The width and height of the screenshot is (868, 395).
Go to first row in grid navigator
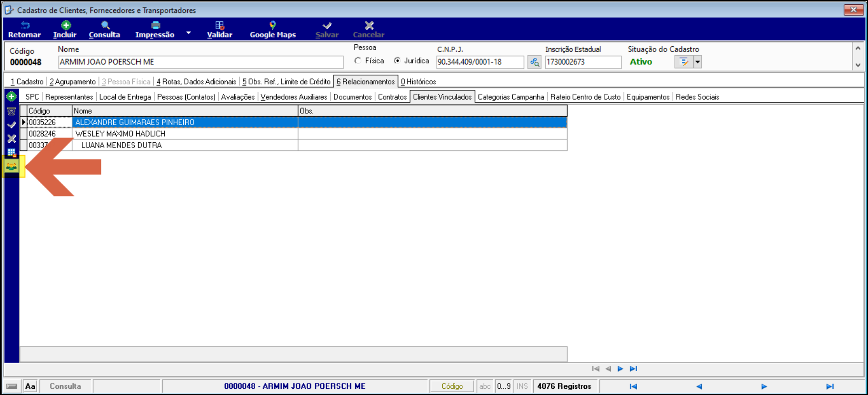(596, 369)
